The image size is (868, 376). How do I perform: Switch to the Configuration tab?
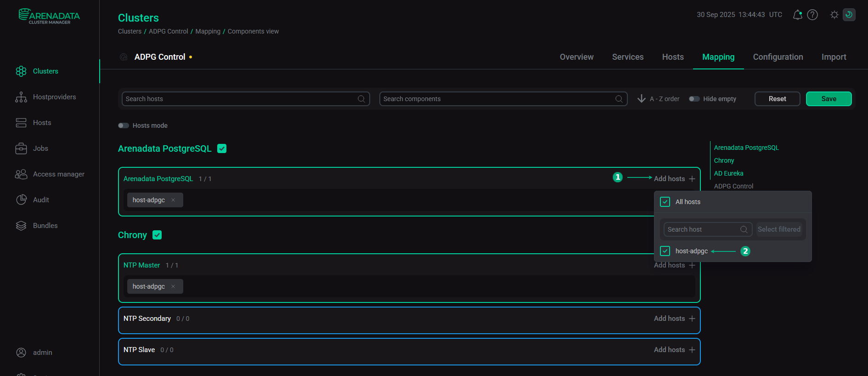[778, 57]
